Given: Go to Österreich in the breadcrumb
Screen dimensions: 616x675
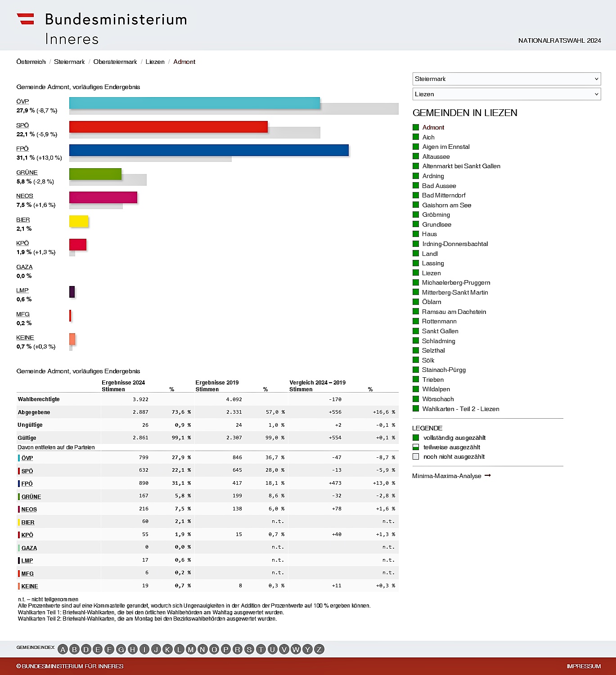Looking at the screenshot, I should pos(31,62).
